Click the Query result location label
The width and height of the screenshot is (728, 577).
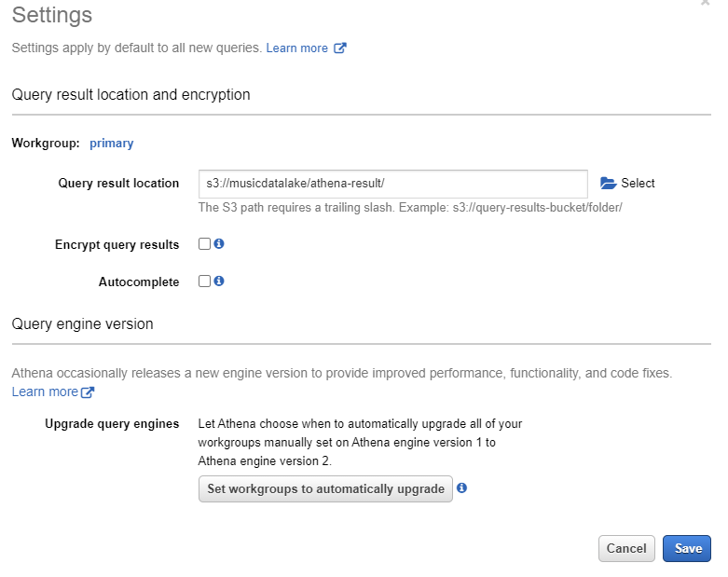coord(118,183)
